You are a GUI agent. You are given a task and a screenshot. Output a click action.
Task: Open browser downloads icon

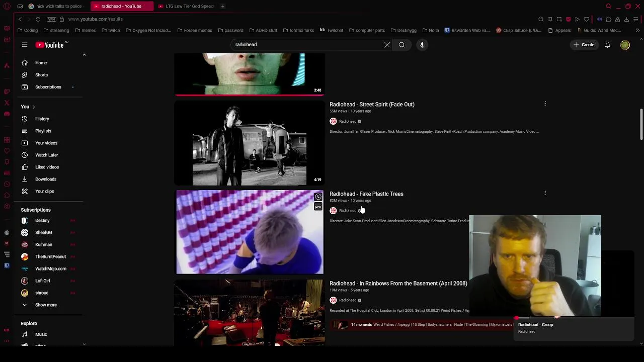(626, 19)
